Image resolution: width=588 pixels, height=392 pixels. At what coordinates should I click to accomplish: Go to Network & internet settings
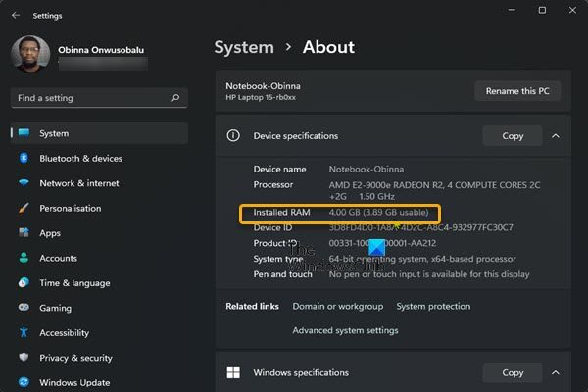click(99, 183)
